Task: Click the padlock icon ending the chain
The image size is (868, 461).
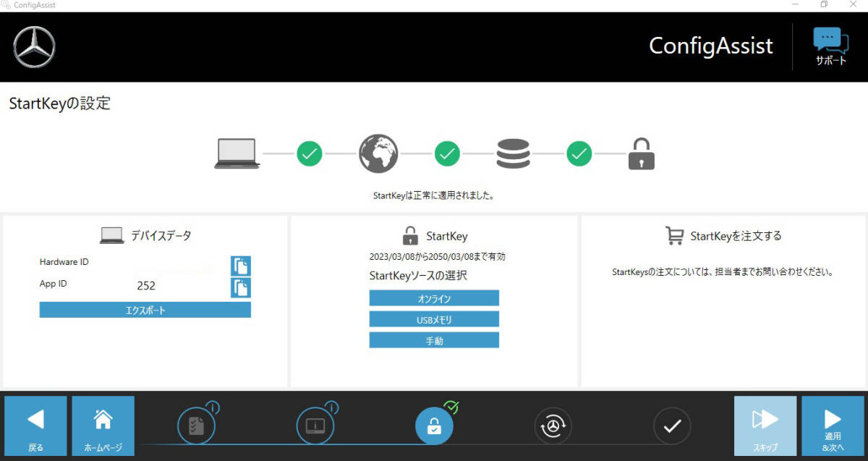Action: (641, 153)
